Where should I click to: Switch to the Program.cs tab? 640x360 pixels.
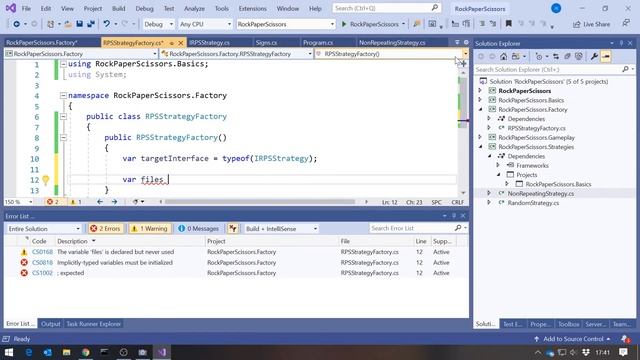point(318,42)
